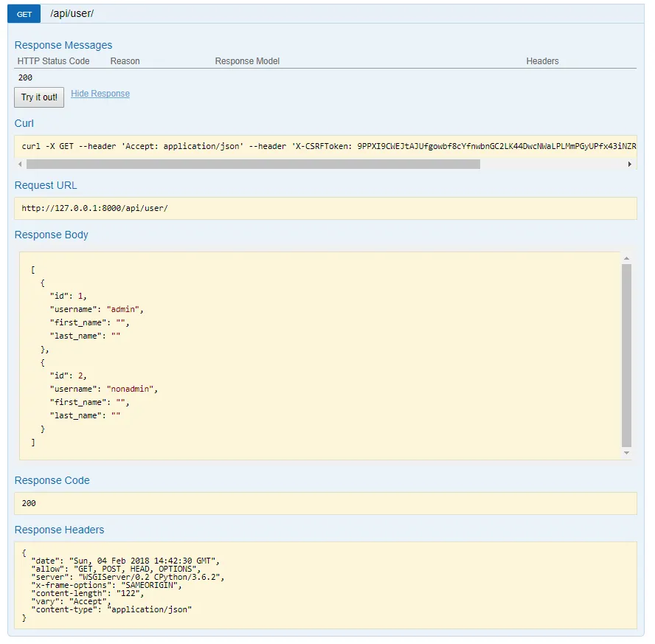Click the Response Code heading

pos(52,480)
